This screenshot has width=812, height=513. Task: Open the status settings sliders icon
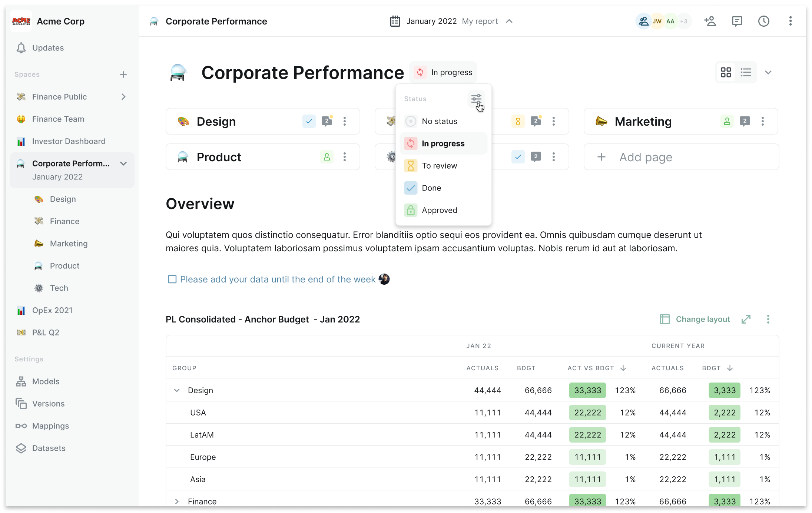click(476, 99)
